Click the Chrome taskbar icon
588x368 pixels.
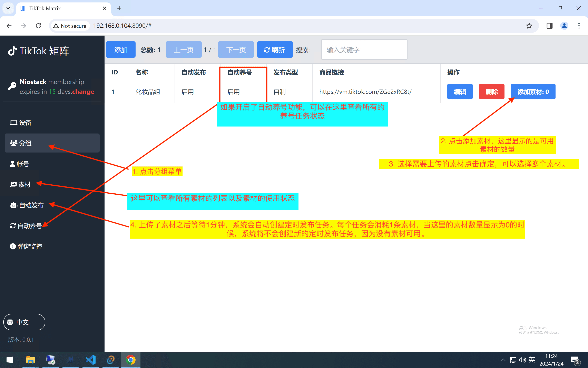130,360
